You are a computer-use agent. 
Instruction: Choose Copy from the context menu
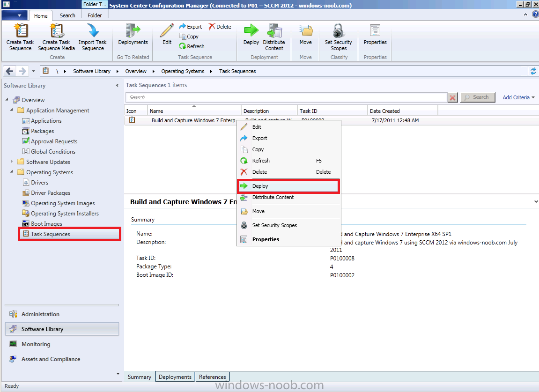click(x=289, y=149)
